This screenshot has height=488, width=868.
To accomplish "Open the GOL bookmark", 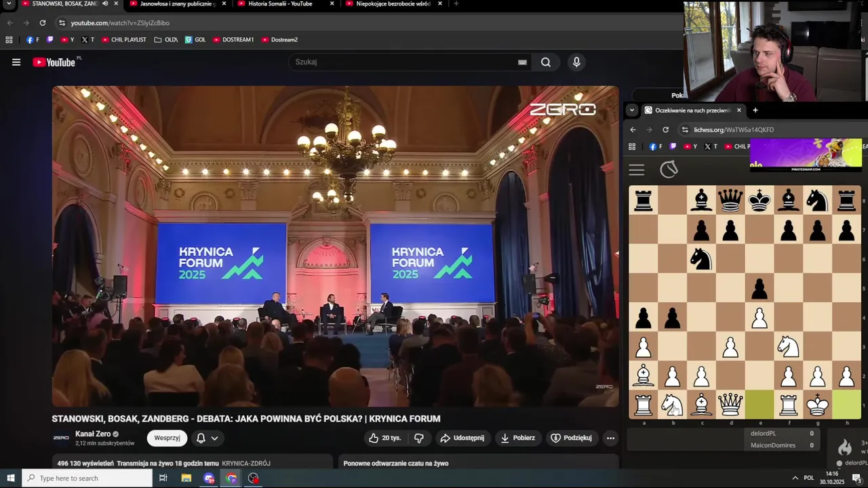I will tap(195, 40).
